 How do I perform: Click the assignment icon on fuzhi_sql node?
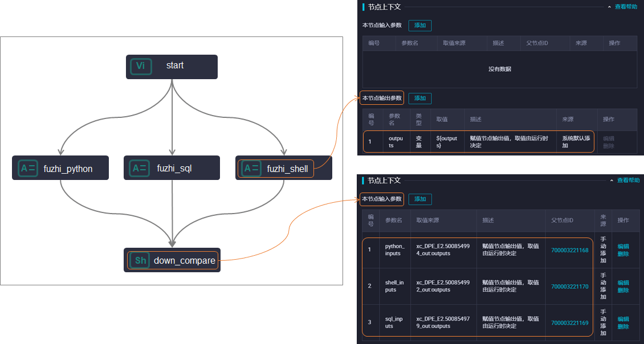139,169
